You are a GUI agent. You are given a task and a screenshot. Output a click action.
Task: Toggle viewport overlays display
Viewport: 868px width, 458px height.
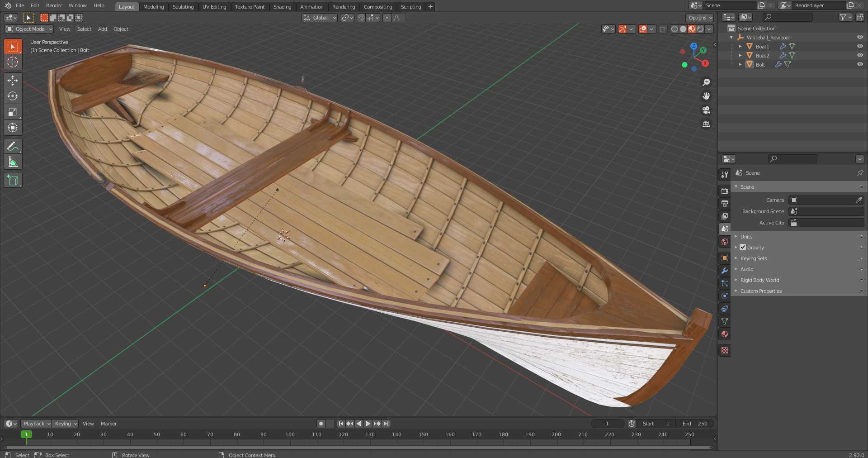(x=643, y=29)
